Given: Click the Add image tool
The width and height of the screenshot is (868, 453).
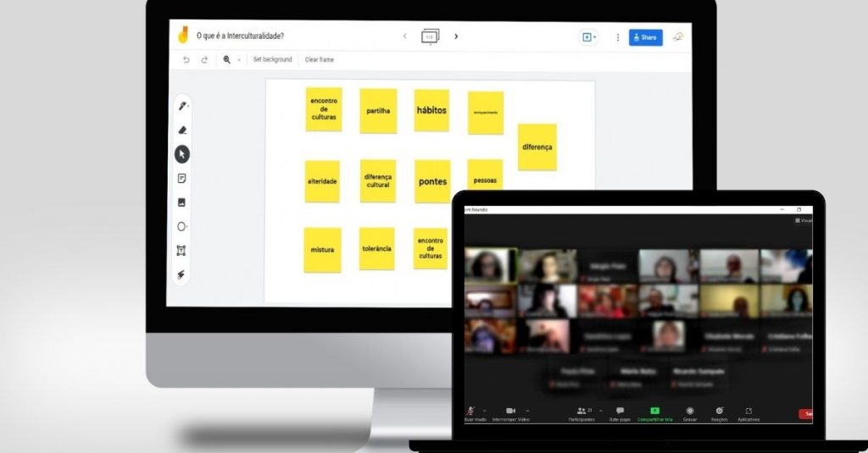Looking at the screenshot, I should (181, 203).
